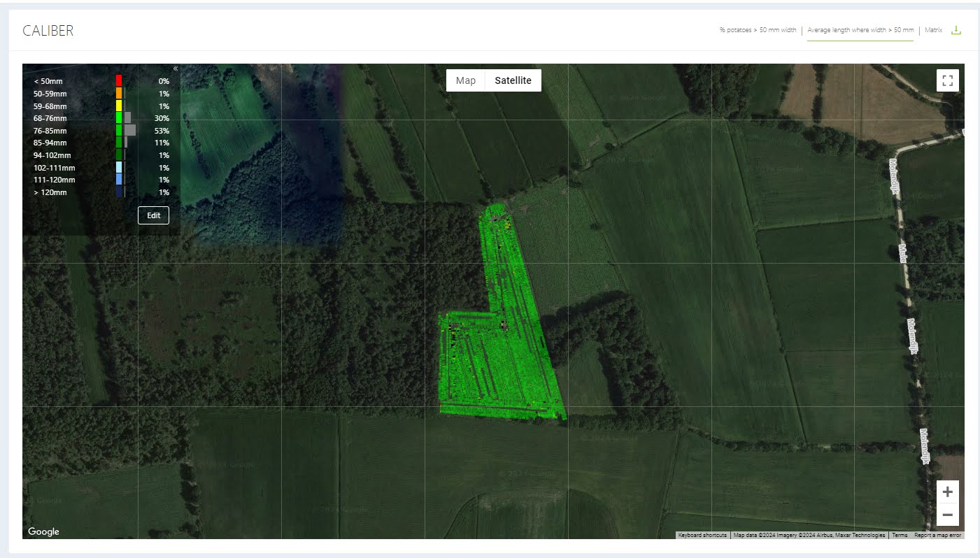The height and width of the screenshot is (558, 980).
Task: Click Report a map error link
Action: pyautogui.click(x=938, y=536)
